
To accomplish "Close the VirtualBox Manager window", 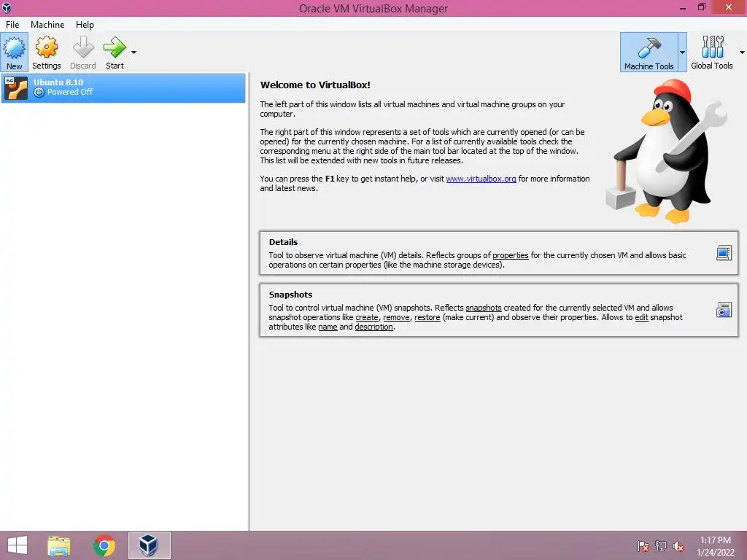I will (x=729, y=7).
